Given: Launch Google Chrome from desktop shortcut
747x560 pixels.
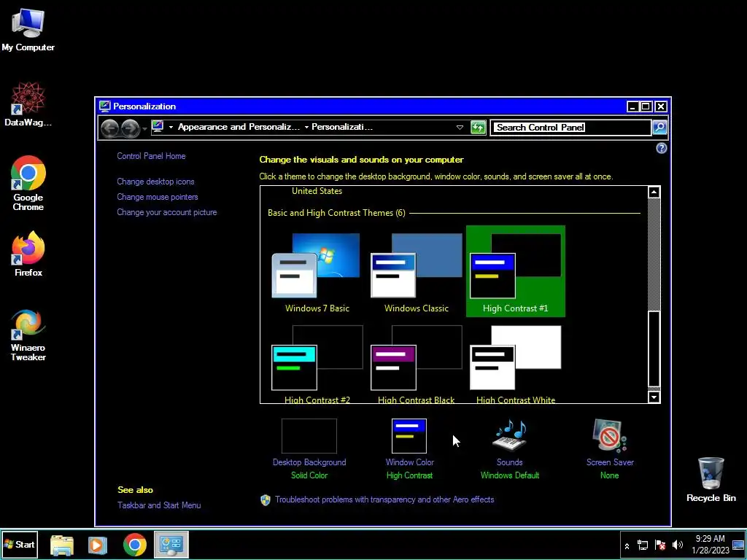Looking at the screenshot, I should 28,183.
